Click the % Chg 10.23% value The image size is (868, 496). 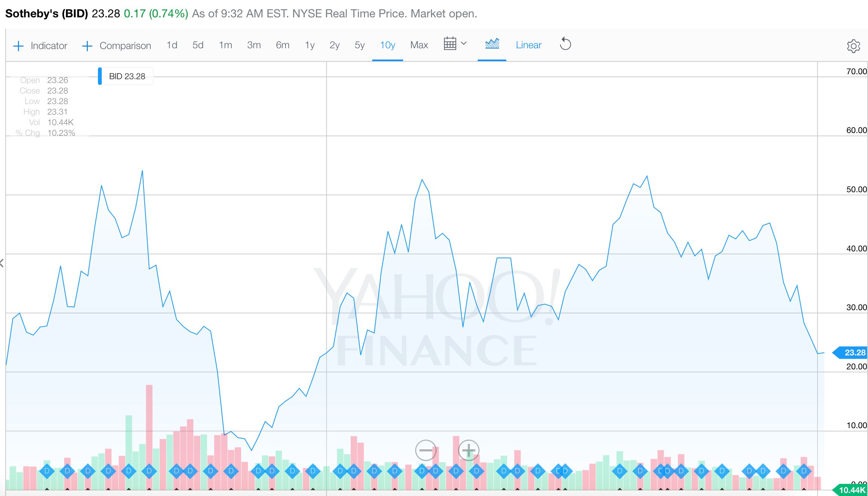tap(61, 133)
